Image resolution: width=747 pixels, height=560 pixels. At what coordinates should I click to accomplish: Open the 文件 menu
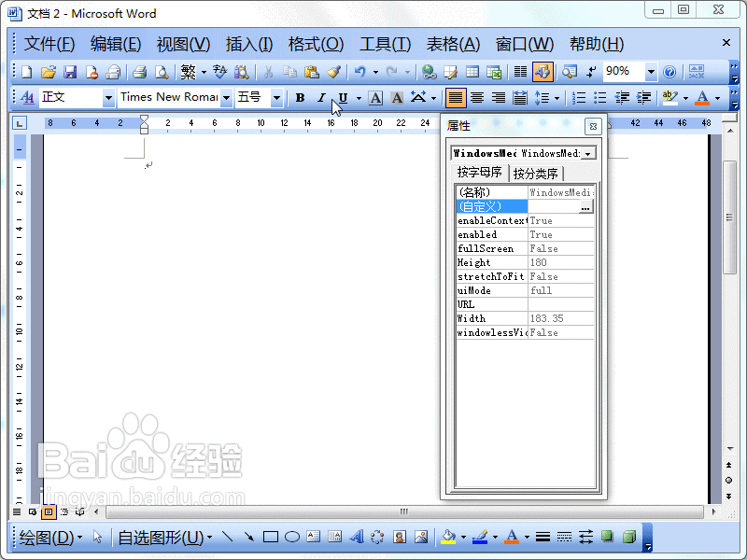(x=49, y=44)
